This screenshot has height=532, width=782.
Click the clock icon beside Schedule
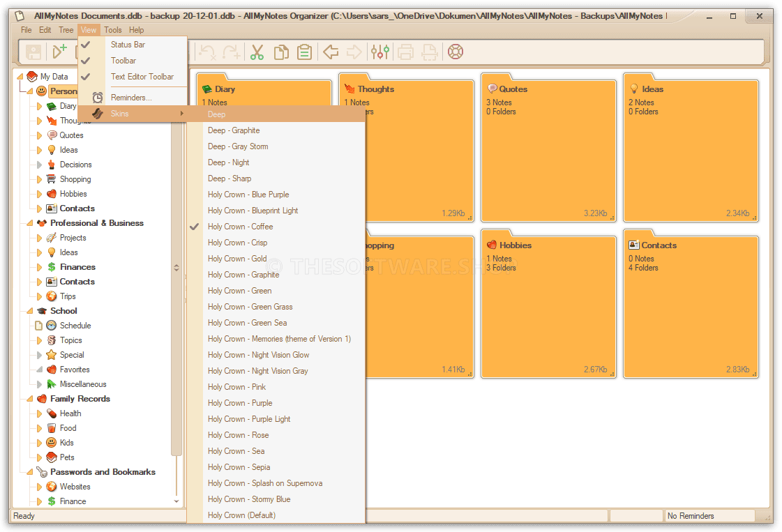pos(52,326)
